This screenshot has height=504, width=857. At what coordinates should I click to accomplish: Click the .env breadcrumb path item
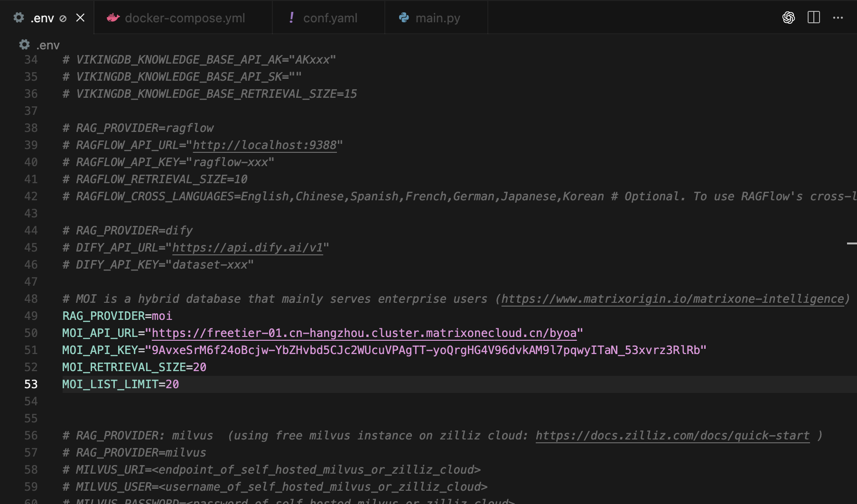coord(48,45)
